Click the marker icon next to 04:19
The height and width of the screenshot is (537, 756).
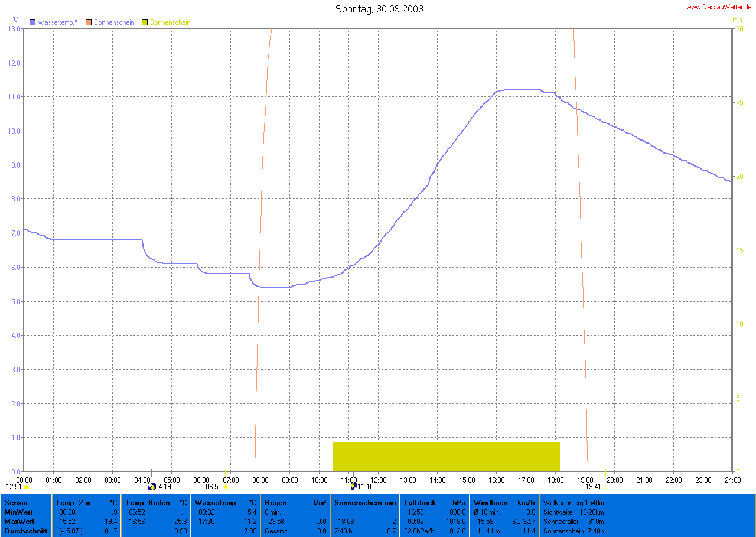pos(151,487)
